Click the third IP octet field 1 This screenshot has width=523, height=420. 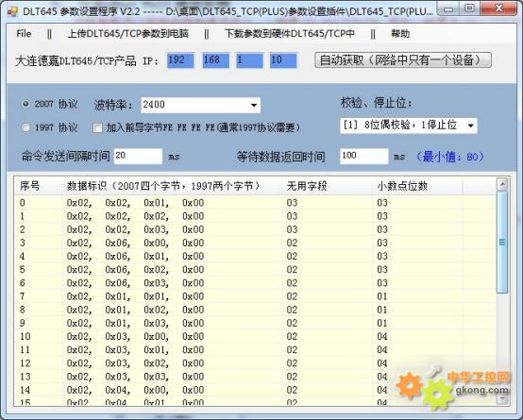(x=249, y=60)
